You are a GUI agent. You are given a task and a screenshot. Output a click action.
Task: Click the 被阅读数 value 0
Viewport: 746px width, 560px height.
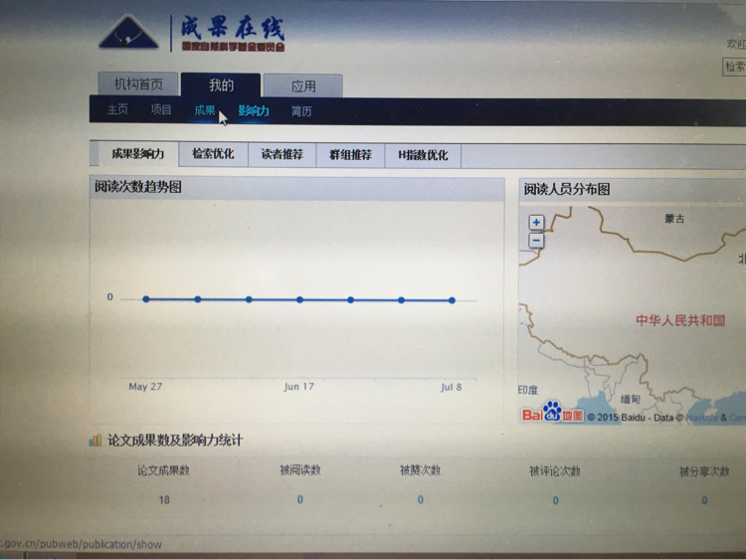(300, 499)
